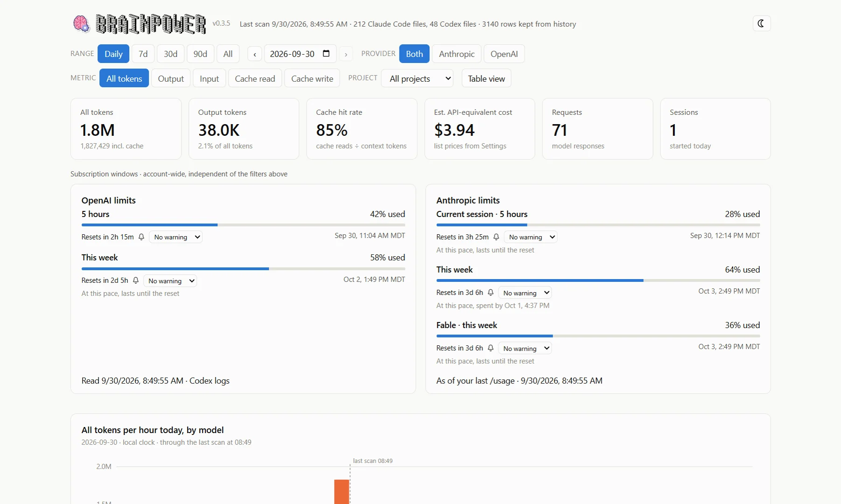841x504 pixels.
Task: Open warning dropdown for Anthropic Current session
Action: pos(531,237)
